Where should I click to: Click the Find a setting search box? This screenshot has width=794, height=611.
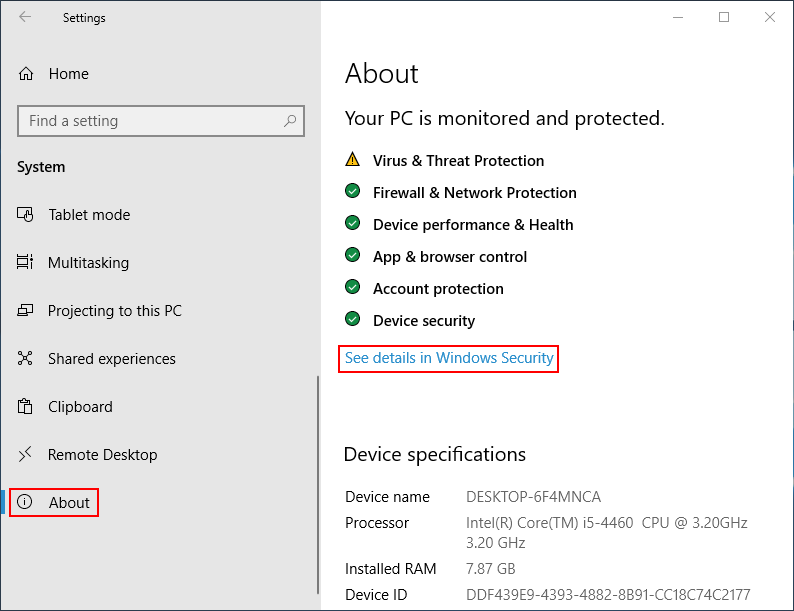(x=150, y=121)
